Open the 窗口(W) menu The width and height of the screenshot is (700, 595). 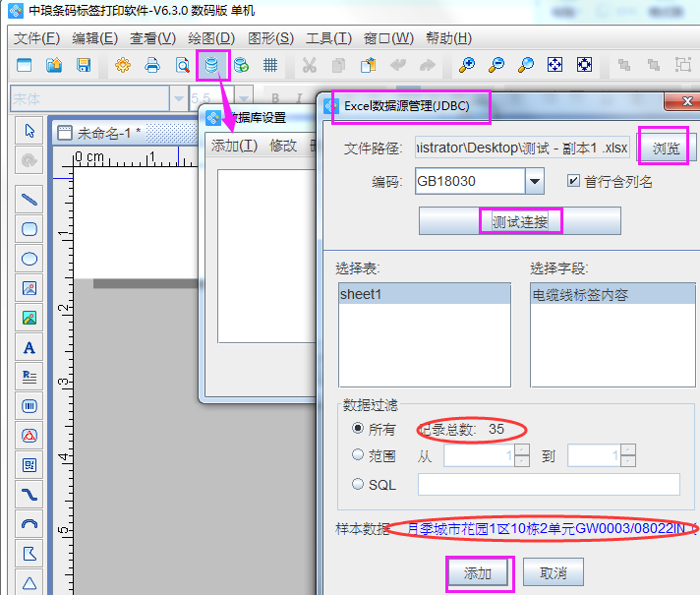pos(388,38)
